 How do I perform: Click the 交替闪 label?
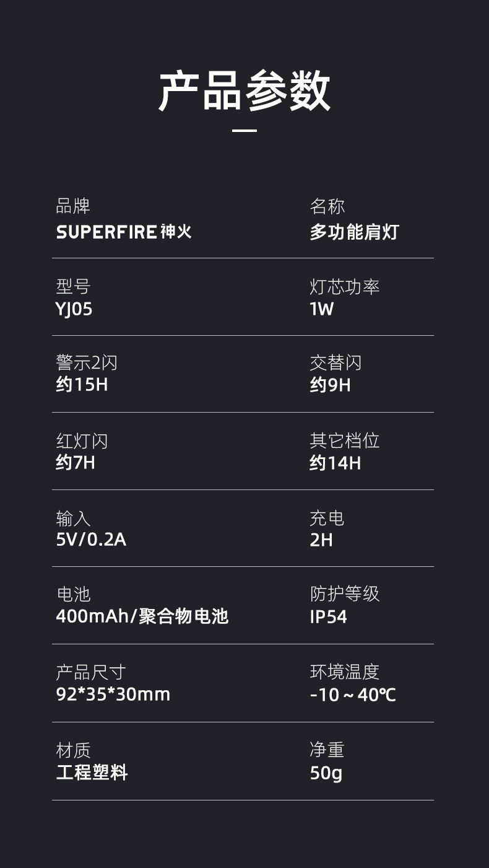point(335,362)
